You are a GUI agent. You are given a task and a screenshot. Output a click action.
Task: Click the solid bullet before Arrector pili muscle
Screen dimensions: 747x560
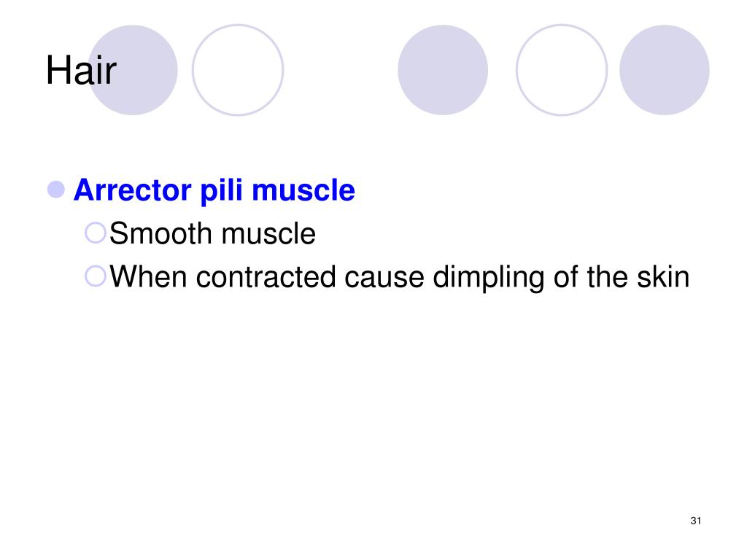click(56, 190)
